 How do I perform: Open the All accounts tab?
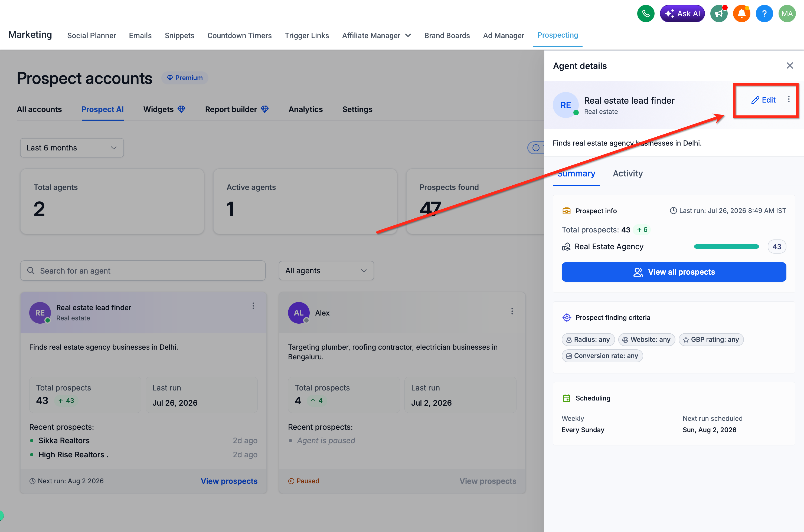(x=39, y=109)
